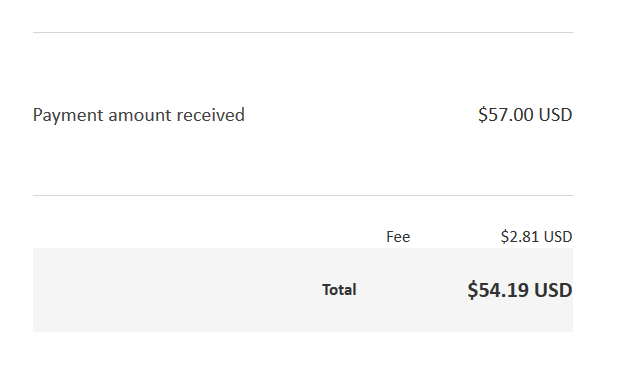Click the bold Total label
Viewport: 636px width, 389px height.
tap(339, 290)
